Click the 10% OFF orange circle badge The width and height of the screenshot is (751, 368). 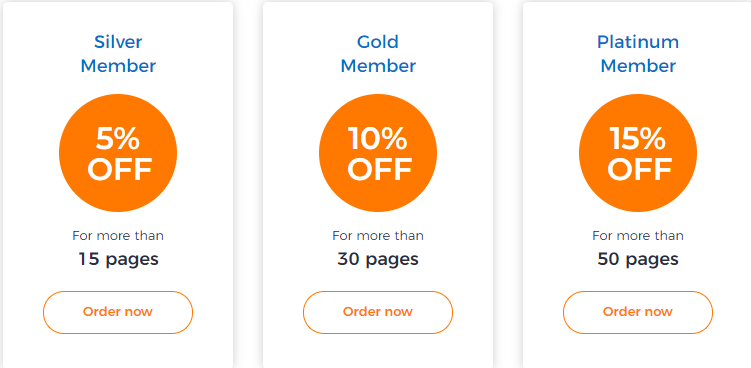tap(378, 153)
